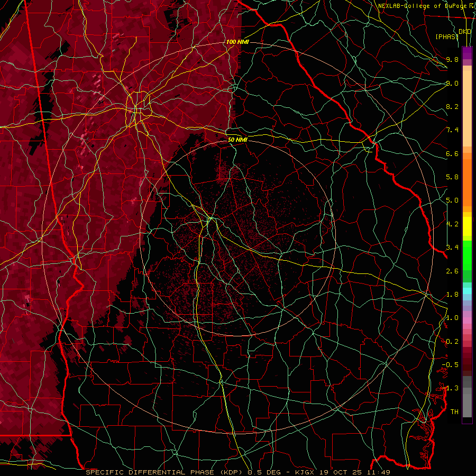The height and width of the screenshot is (476, 476).
Task: Click the 7.4 legend value
Action: click(x=452, y=130)
